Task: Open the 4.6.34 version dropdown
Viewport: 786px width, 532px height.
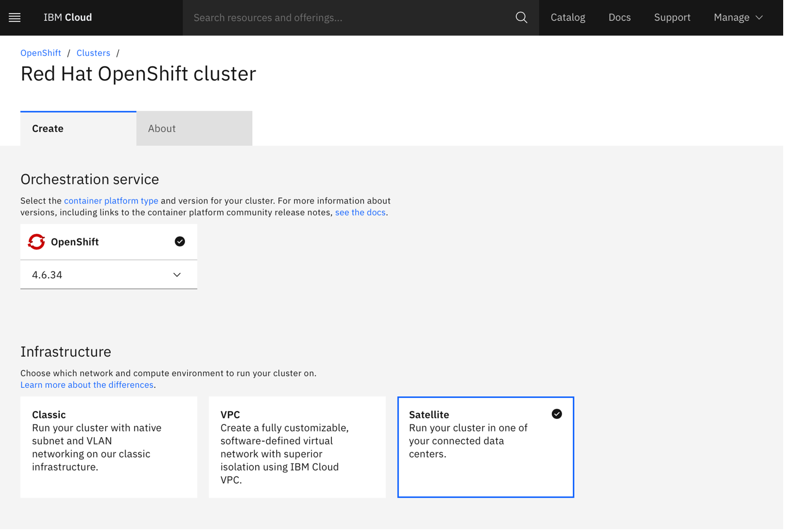Action: coord(109,275)
